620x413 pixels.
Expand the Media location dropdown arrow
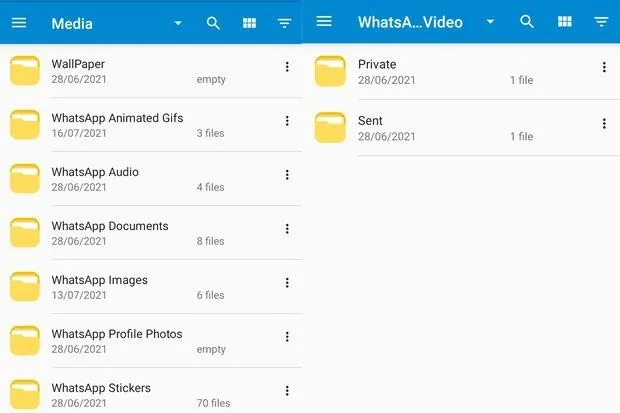[x=178, y=23]
